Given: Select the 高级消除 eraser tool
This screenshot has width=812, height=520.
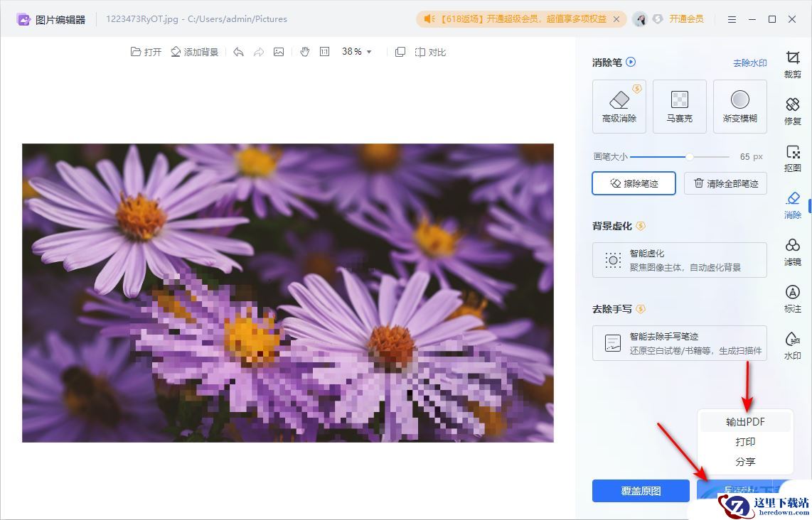Looking at the screenshot, I should pyautogui.click(x=619, y=107).
